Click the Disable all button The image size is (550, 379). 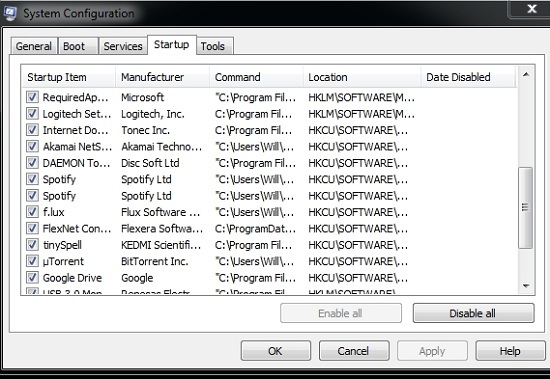[x=474, y=313]
